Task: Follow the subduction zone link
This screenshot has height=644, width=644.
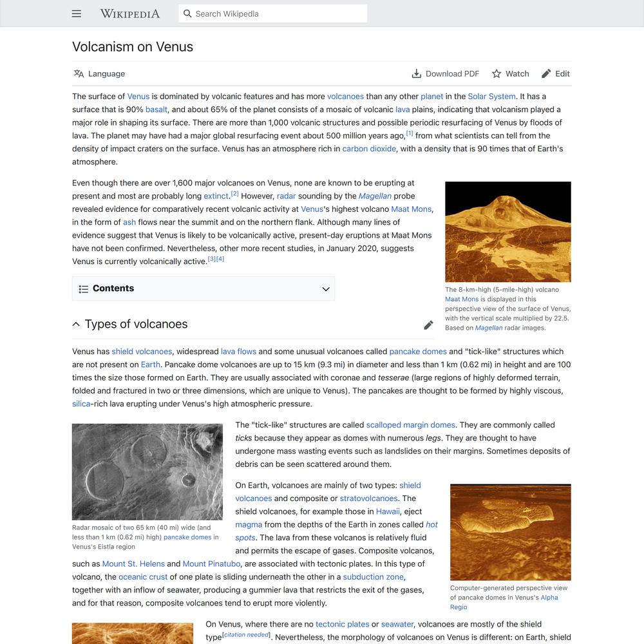Action: 374,577
